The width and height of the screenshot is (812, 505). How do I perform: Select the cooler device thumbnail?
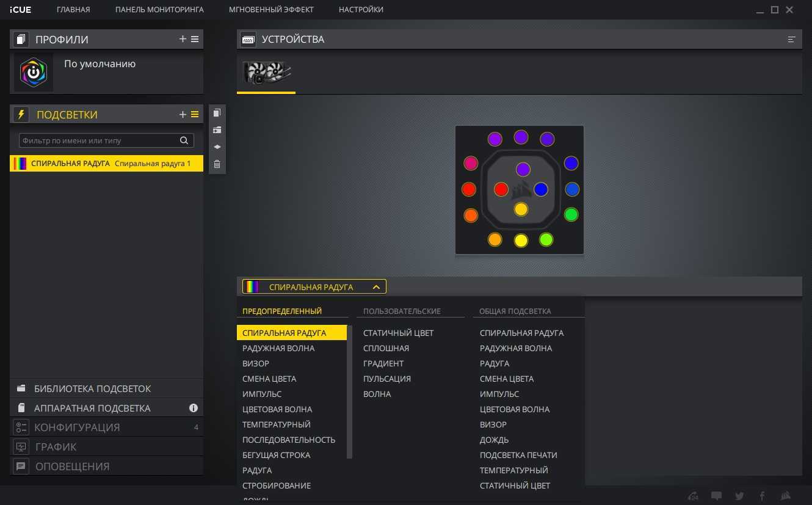click(x=266, y=73)
